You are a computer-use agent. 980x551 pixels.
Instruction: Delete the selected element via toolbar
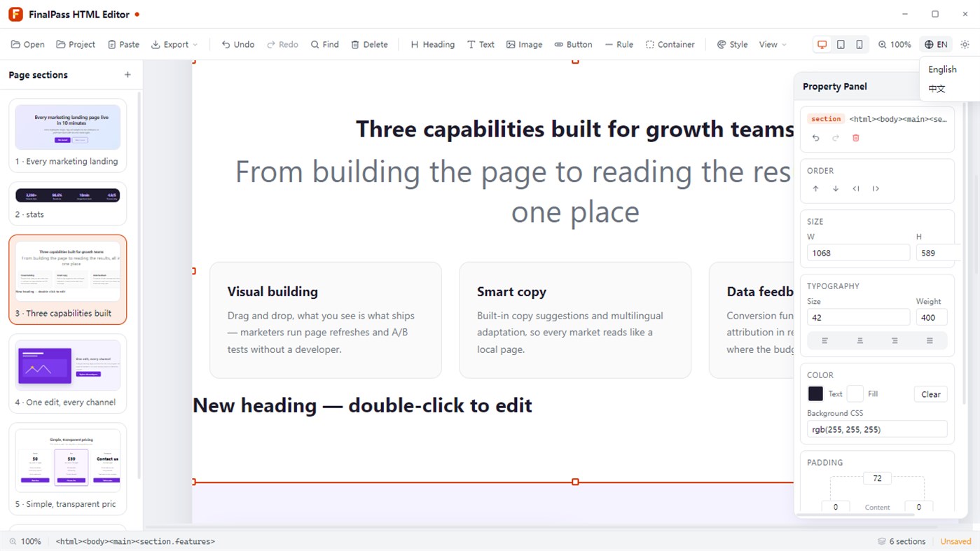pyautogui.click(x=369, y=44)
